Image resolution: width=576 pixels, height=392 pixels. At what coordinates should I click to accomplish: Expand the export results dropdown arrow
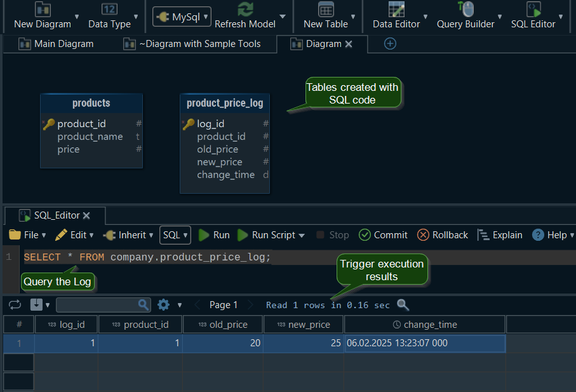click(x=48, y=305)
